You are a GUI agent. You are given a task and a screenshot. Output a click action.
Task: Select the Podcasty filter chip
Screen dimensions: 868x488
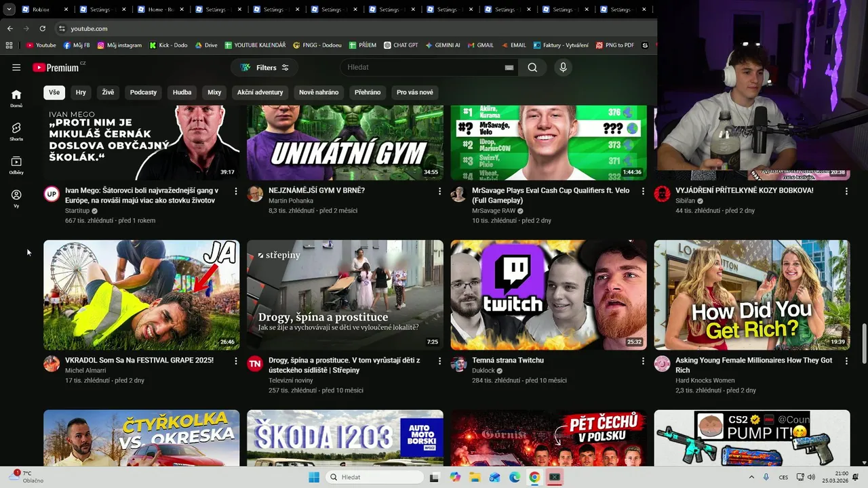(143, 92)
